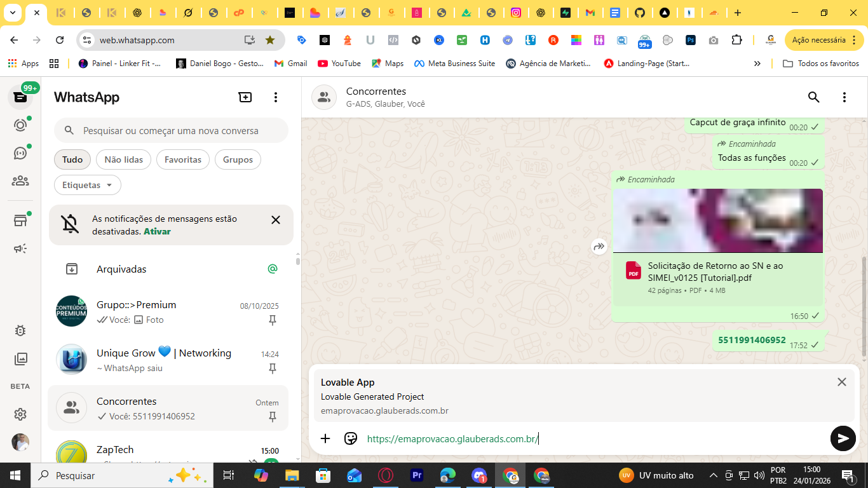Click the send message arrow button
Viewport: 868px width, 488px height.
[x=843, y=438]
